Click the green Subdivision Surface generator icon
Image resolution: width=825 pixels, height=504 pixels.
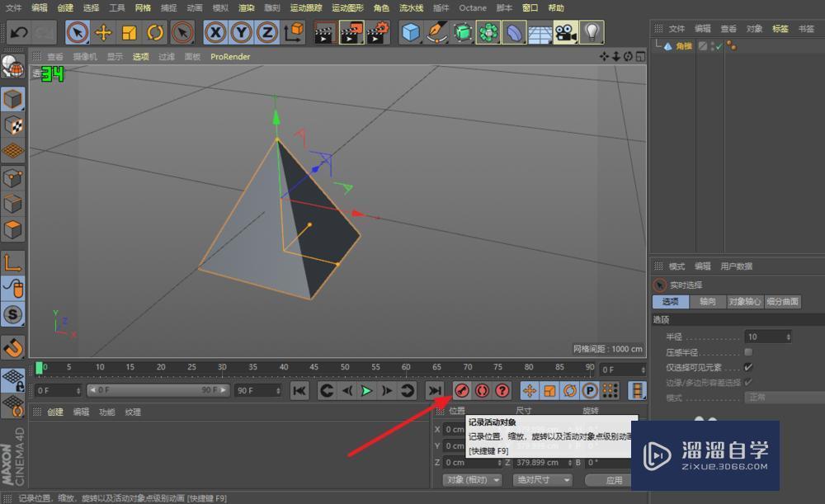(x=463, y=33)
